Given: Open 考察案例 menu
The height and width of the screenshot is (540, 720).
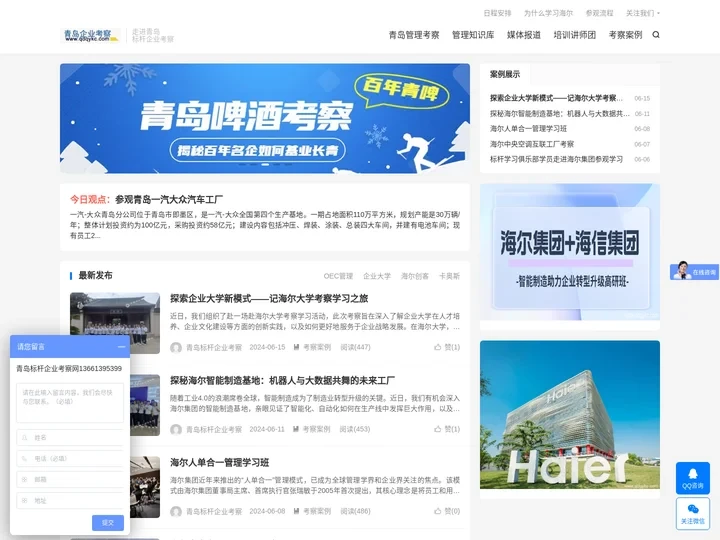Looking at the screenshot, I should pyautogui.click(x=625, y=35).
